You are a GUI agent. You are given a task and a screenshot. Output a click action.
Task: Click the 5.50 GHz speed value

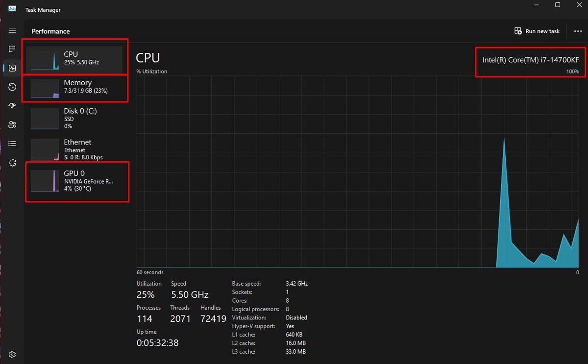[x=190, y=294]
